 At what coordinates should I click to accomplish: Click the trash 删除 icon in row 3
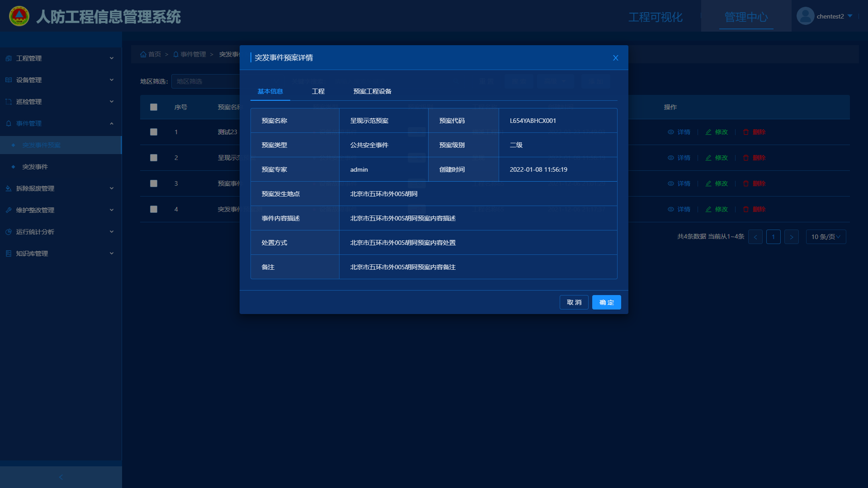tap(746, 183)
